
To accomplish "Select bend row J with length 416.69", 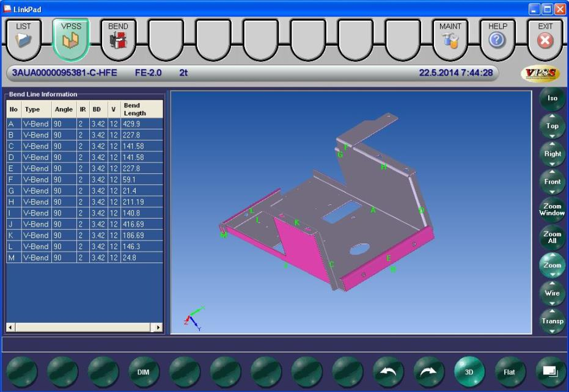I will click(84, 224).
